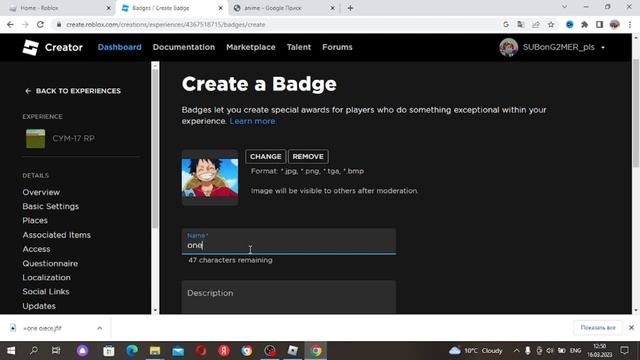Open the Forums nav item
This screenshot has width=640, height=360.
pos(337,47)
